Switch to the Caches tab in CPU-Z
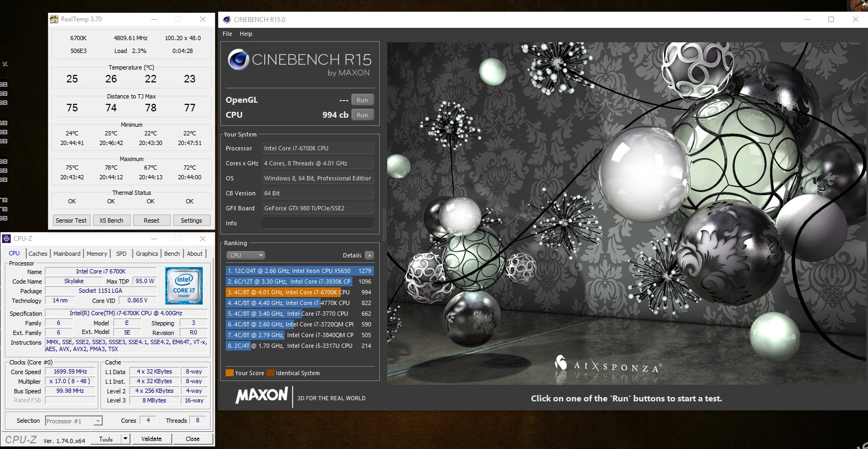The image size is (868, 449). pos(38,254)
